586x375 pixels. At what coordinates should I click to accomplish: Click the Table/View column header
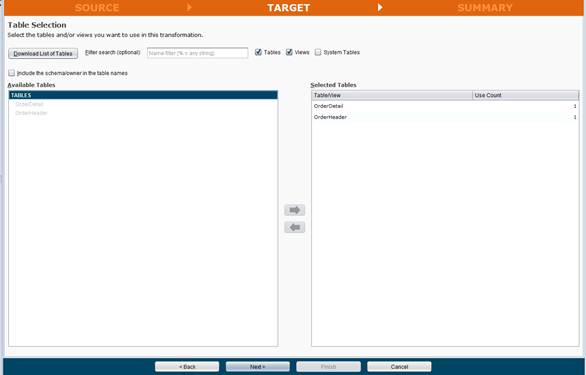pos(392,95)
